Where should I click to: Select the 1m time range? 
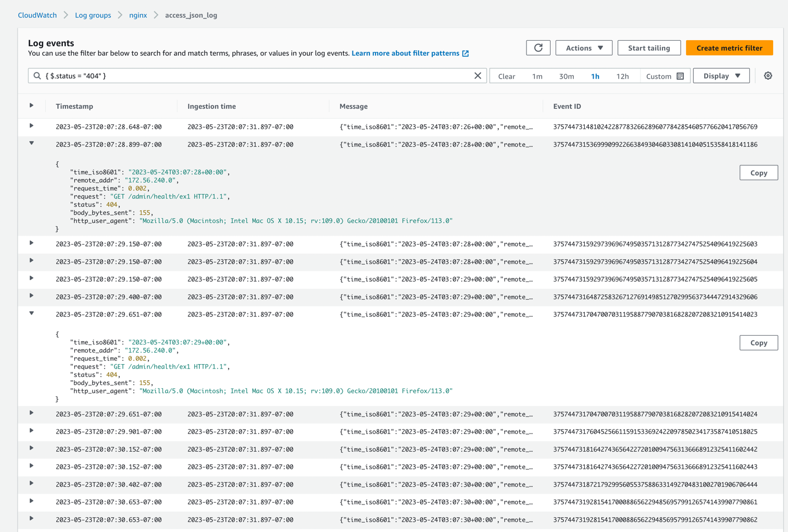point(537,76)
